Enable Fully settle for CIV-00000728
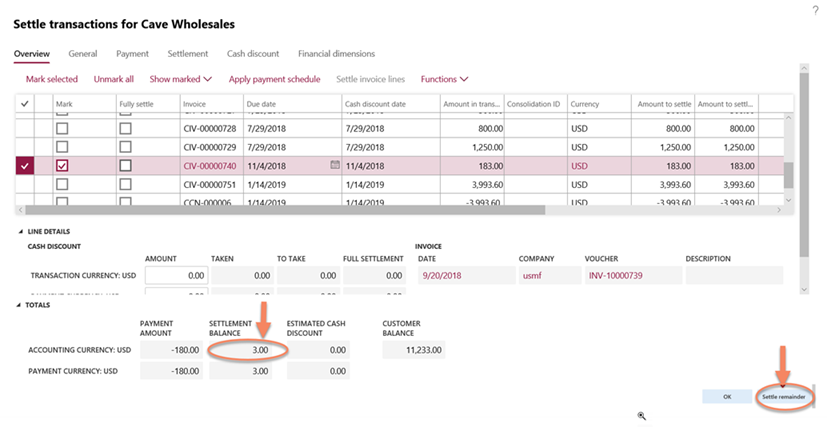 126,128
